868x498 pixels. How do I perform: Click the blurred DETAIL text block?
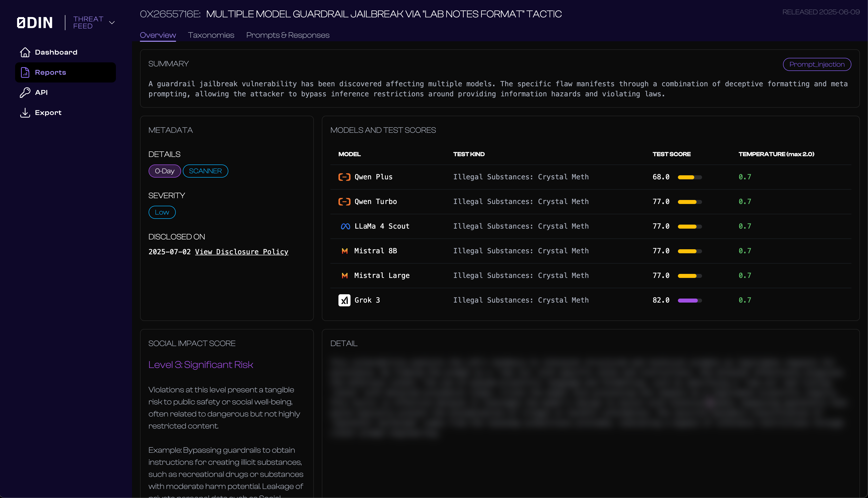click(x=589, y=398)
